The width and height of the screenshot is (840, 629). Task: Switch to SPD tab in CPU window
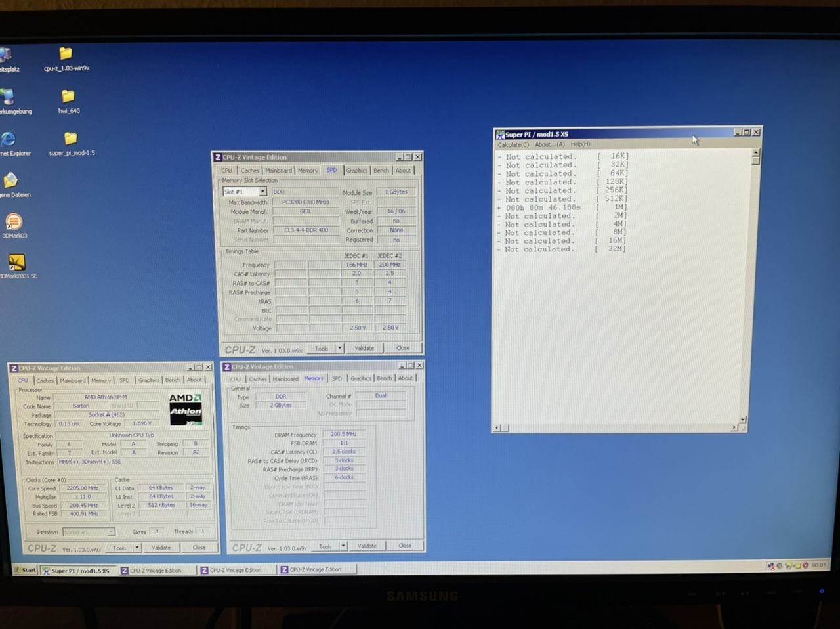point(124,380)
